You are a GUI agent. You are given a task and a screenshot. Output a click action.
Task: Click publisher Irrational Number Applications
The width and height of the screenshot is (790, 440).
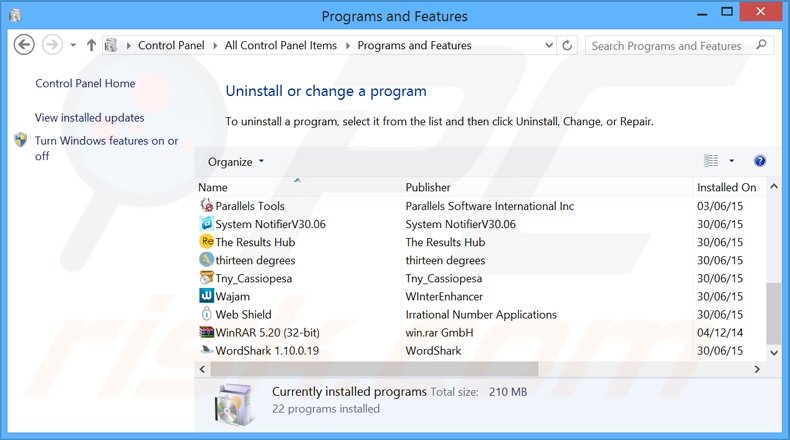pyautogui.click(x=481, y=315)
